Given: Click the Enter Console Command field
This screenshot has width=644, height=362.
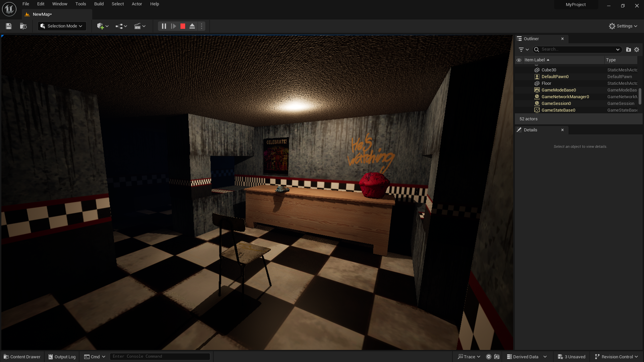Looking at the screenshot, I should click(160, 356).
